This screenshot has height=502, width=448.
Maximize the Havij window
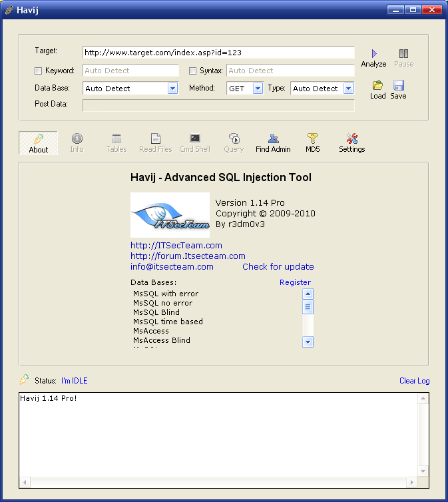pyautogui.click(x=413, y=10)
